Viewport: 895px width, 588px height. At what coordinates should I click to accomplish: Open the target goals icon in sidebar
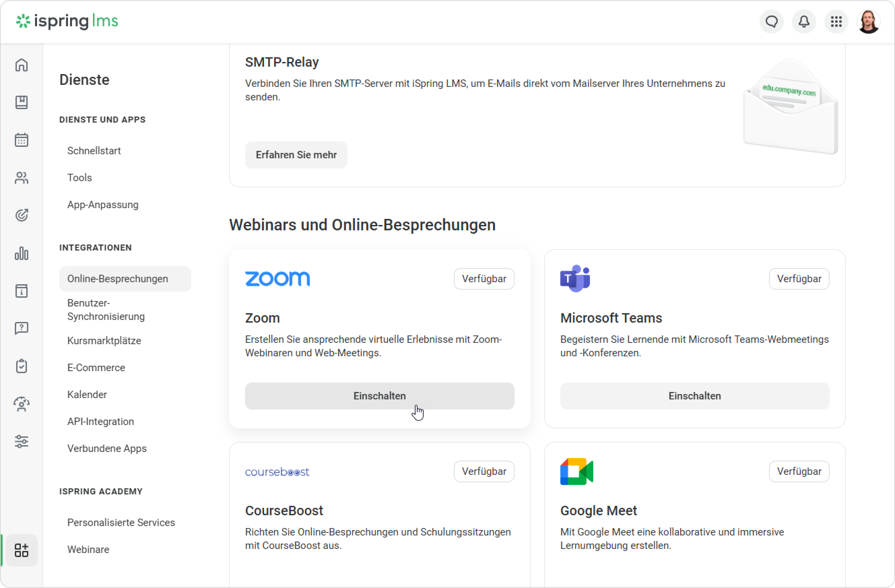click(x=22, y=215)
